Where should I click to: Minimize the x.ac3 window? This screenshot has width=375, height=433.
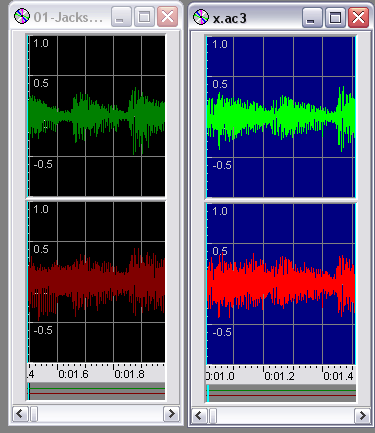click(x=312, y=17)
